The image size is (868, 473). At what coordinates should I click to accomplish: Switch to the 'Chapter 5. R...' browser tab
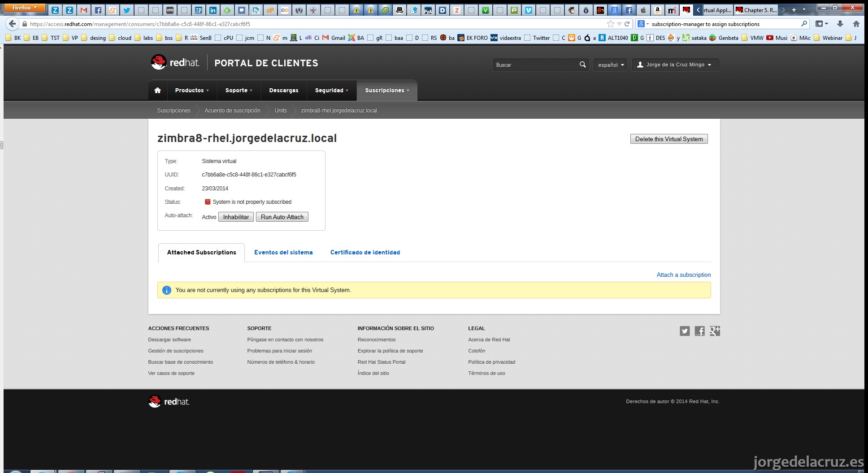[757, 10]
